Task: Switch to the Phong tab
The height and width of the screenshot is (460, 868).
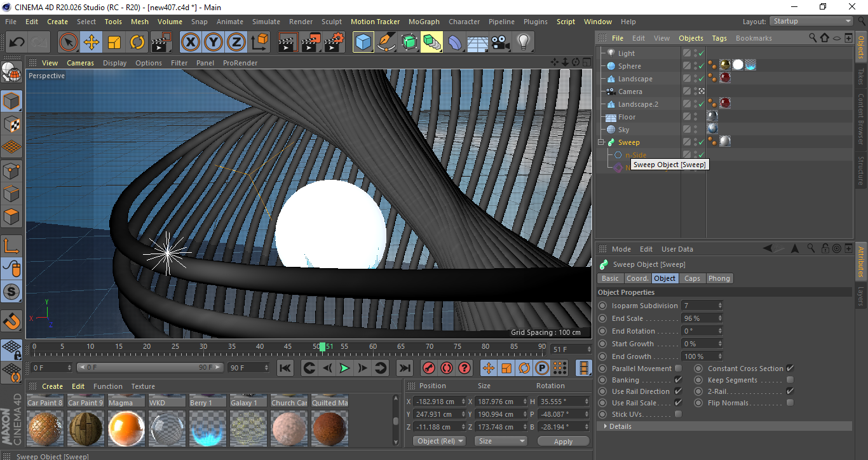Action: (719, 278)
